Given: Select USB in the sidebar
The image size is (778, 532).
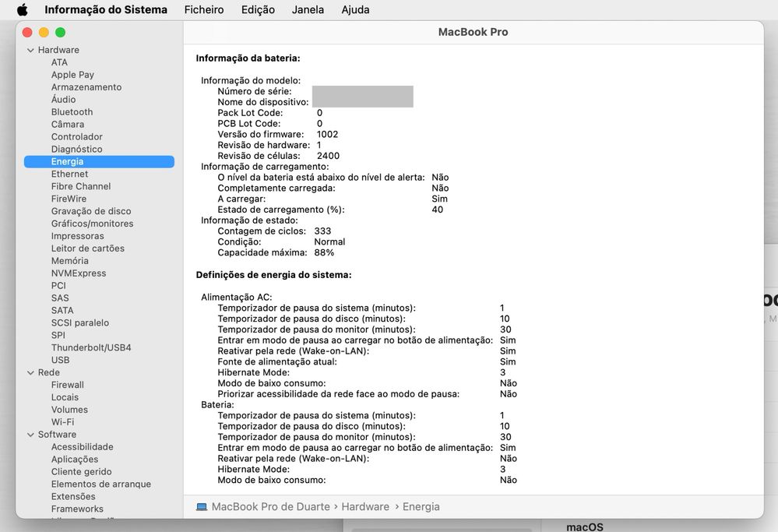Looking at the screenshot, I should pos(61,360).
